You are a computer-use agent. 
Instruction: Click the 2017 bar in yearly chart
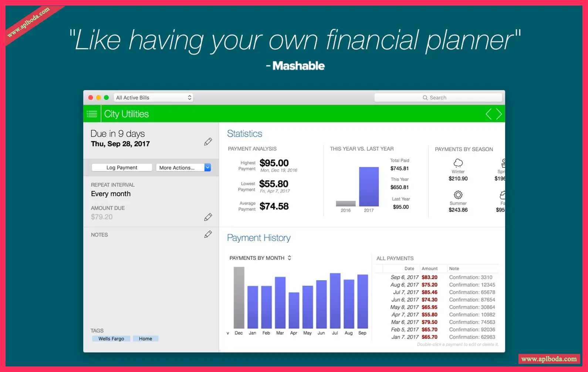pyautogui.click(x=369, y=187)
